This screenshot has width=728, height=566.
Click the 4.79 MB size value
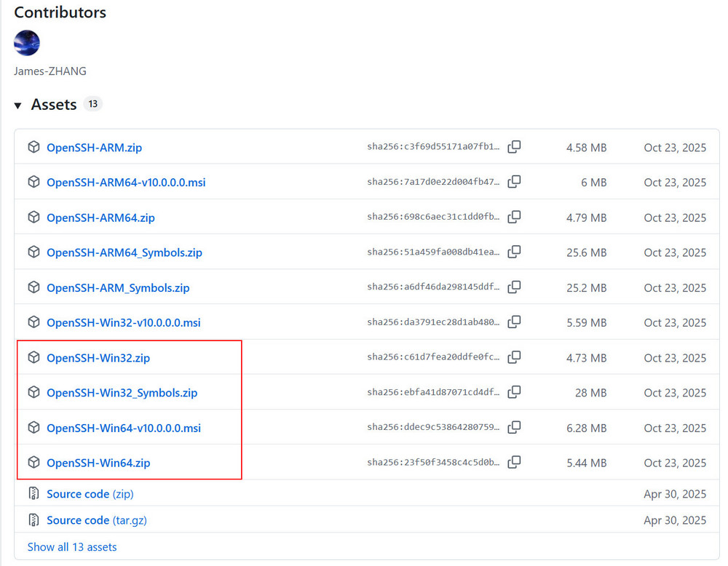coord(586,218)
